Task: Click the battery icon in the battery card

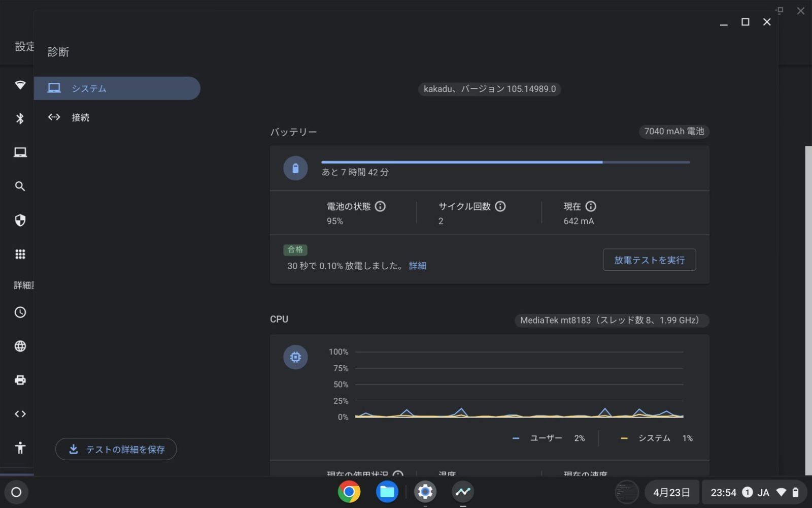Action: pyautogui.click(x=295, y=168)
